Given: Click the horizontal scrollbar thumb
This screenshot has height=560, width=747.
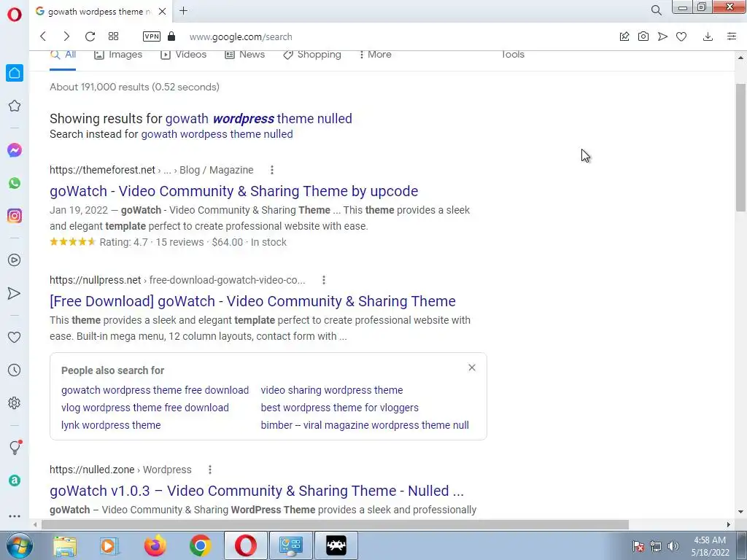Looking at the screenshot, I should (335, 524).
